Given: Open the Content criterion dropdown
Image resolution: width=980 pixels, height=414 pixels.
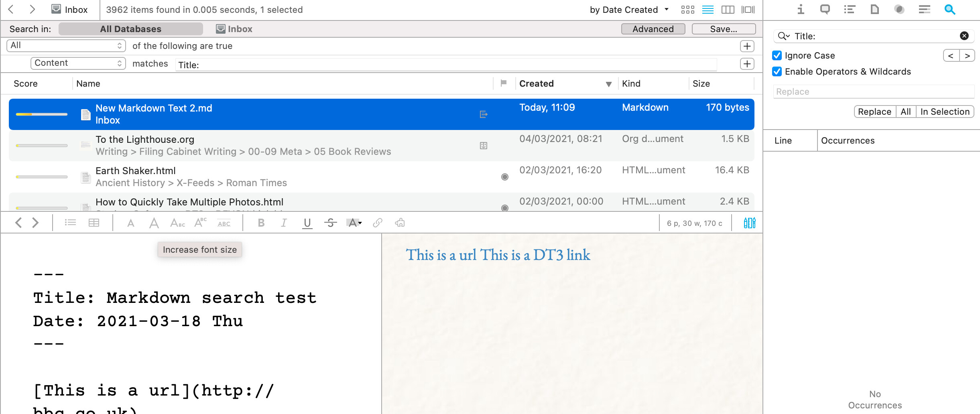Looking at the screenshot, I should [x=78, y=63].
